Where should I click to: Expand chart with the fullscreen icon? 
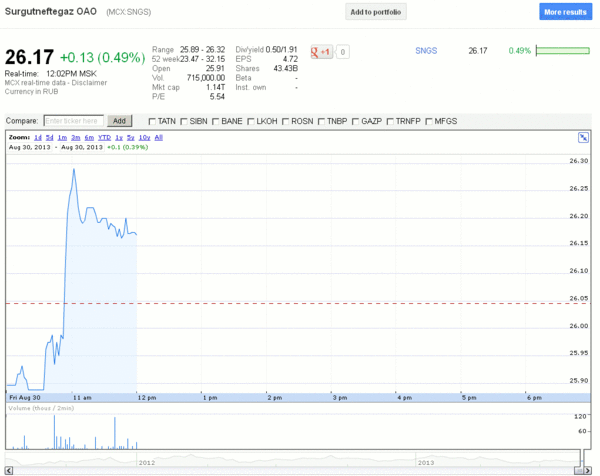[583, 138]
